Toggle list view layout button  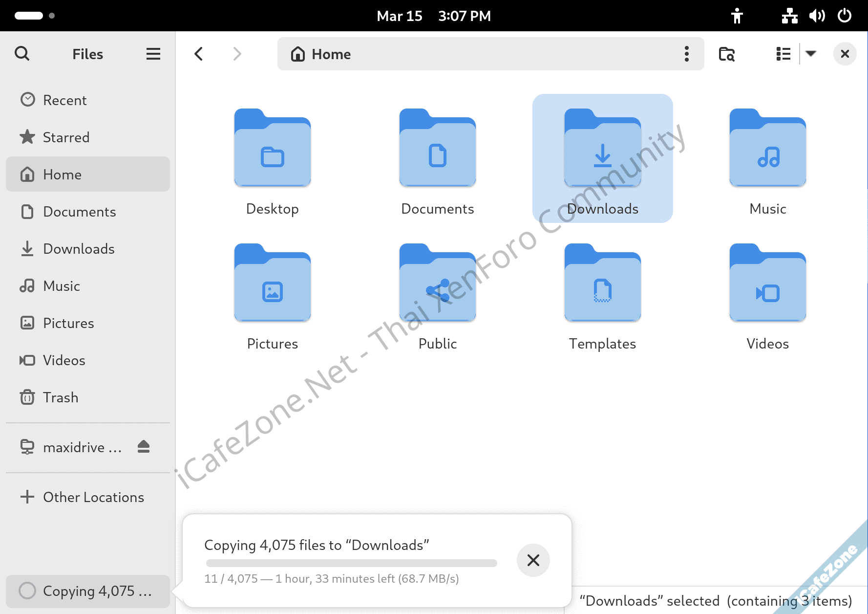coord(783,54)
